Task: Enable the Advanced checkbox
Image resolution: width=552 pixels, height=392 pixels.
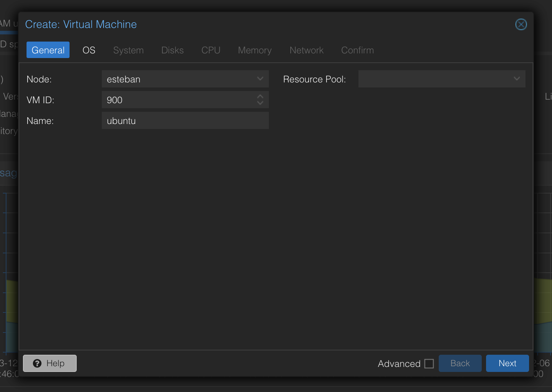Action: [429, 364]
